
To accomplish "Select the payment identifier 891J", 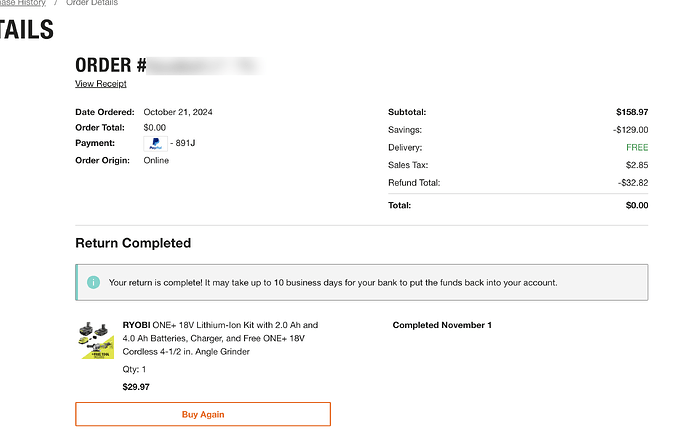I will [x=185, y=143].
